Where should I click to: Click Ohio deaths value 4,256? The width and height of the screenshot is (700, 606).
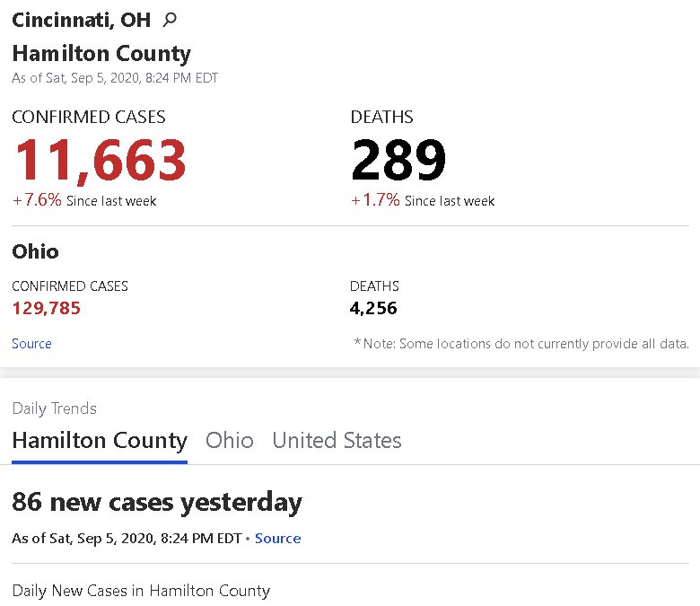click(373, 308)
